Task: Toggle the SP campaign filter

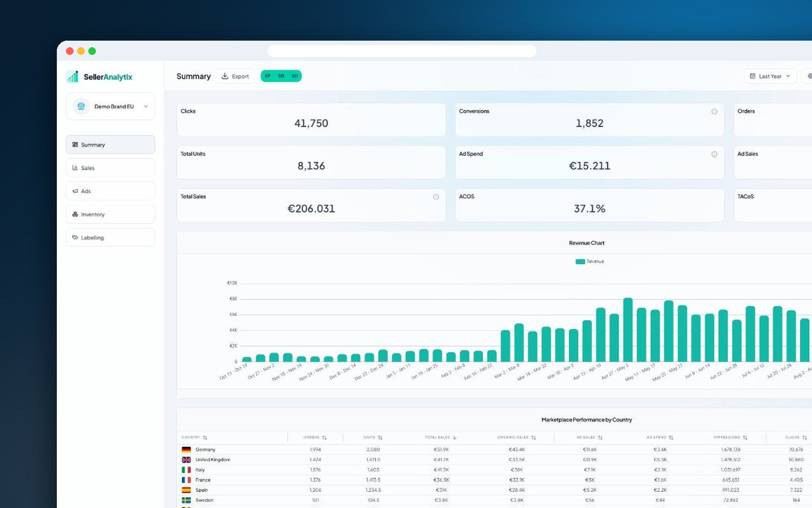Action: pyautogui.click(x=267, y=76)
